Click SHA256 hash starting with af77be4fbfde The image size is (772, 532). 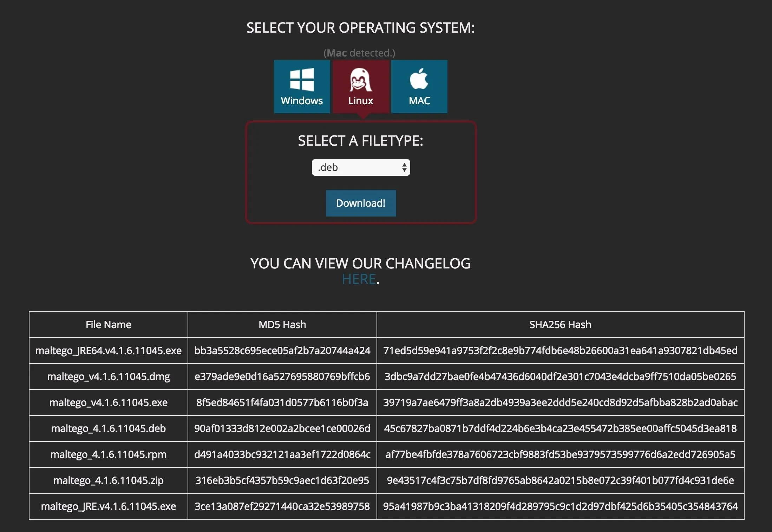pos(560,454)
